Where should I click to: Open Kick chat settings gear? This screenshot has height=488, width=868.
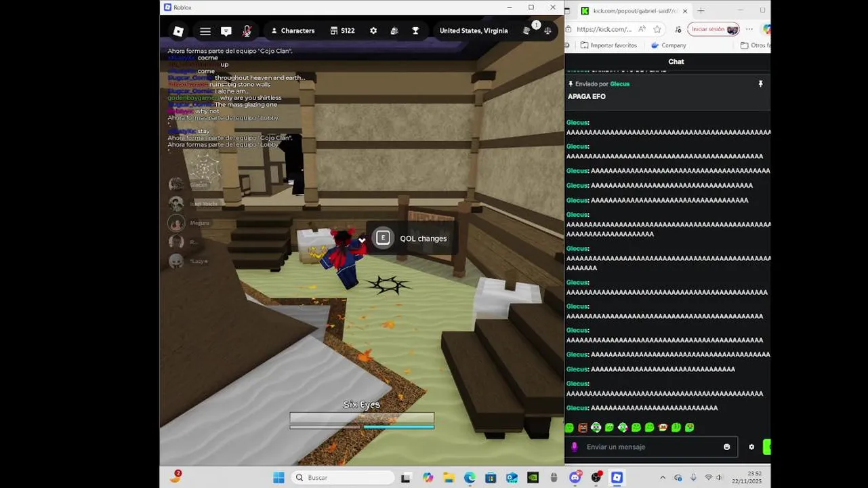(751, 447)
